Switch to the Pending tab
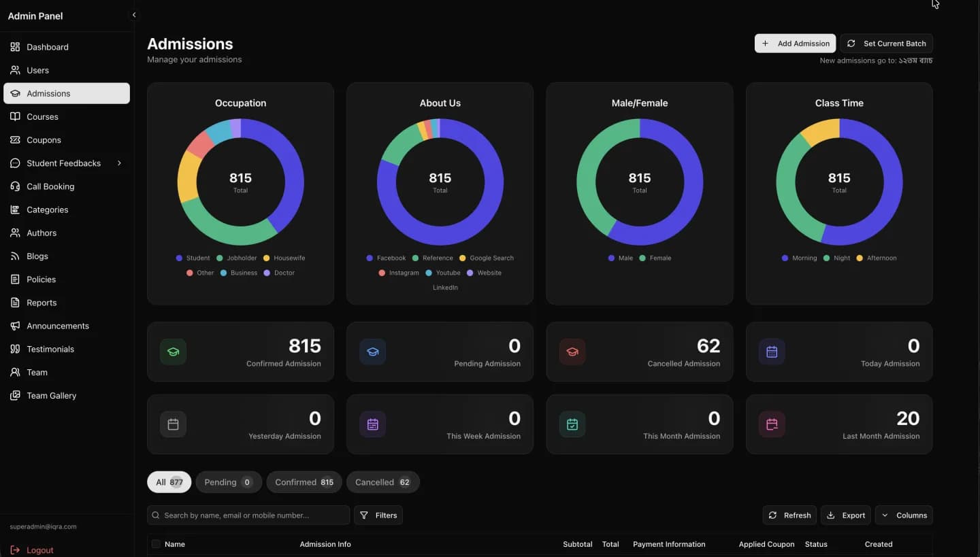 click(229, 482)
